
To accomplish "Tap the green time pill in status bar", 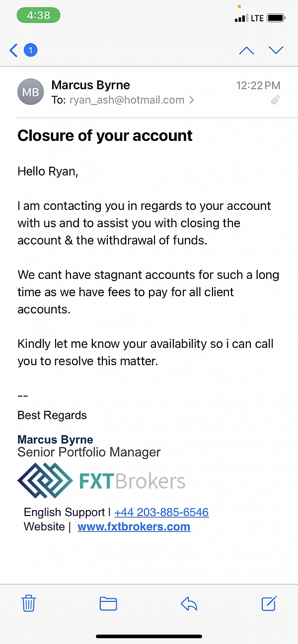I will pyautogui.click(x=38, y=15).
